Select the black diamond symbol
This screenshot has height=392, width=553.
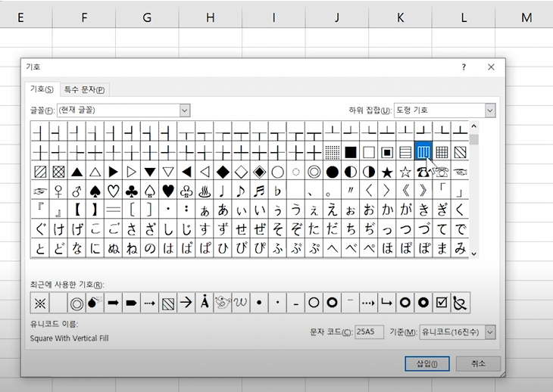223,173
